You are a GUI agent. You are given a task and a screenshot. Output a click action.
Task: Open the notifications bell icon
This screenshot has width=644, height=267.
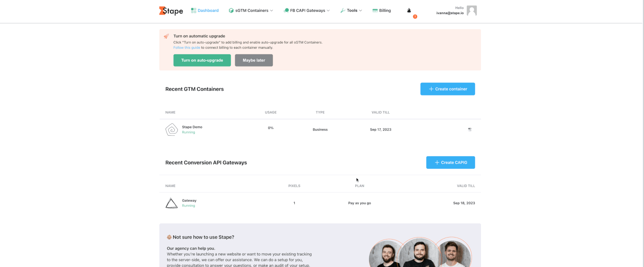[x=409, y=10]
